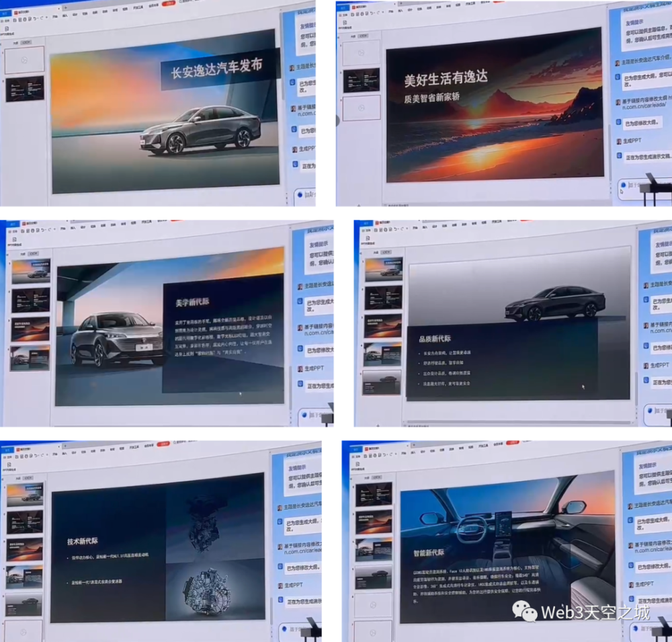Click slide heading 技术新代际 on main slide

pyautogui.click(x=83, y=542)
